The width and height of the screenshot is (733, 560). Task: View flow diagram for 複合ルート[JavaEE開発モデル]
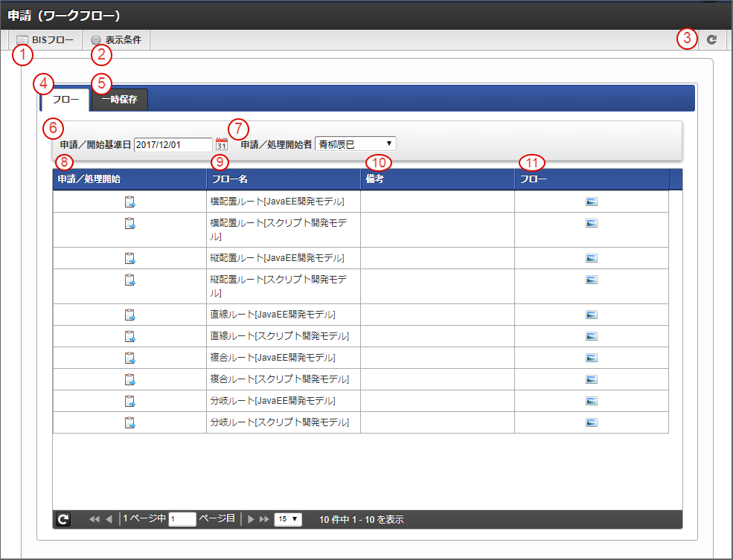click(592, 358)
